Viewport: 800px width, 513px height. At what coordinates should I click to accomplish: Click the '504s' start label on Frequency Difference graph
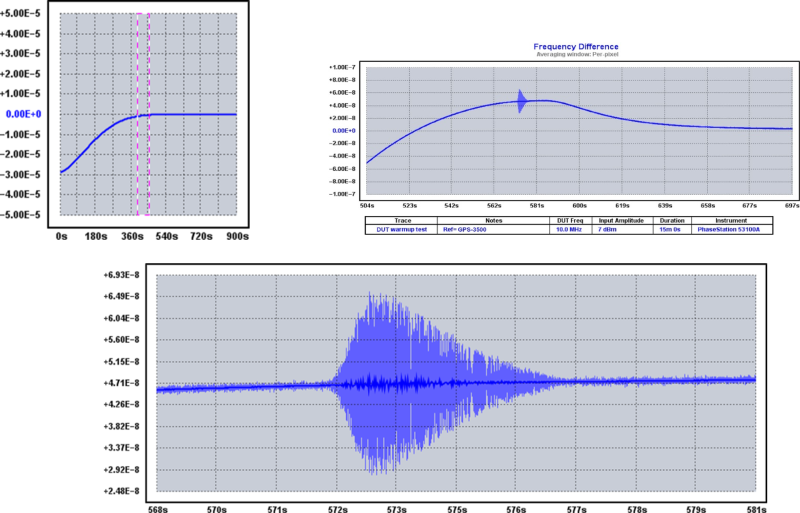click(367, 206)
